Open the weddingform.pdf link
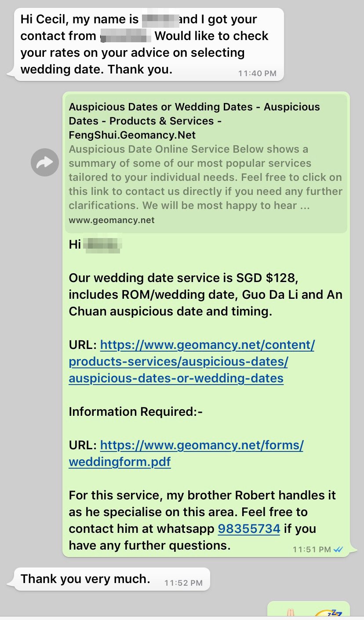Viewport: 364px width, 620px height. 120,462
